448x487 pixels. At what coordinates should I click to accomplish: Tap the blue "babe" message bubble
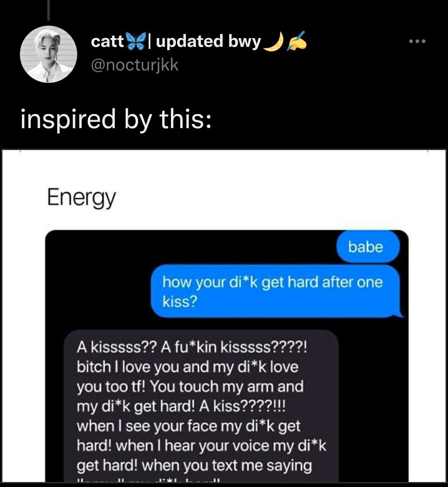coord(368,247)
